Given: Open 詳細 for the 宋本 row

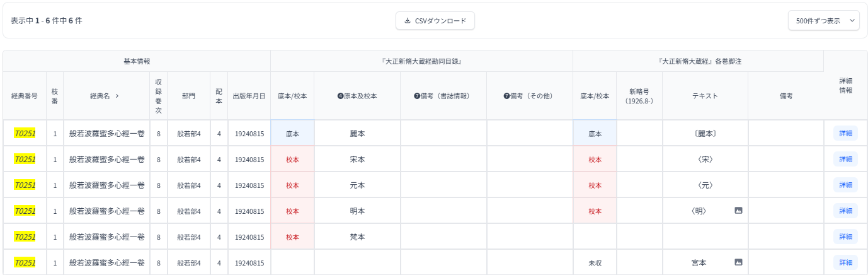Looking at the screenshot, I should point(845,160).
